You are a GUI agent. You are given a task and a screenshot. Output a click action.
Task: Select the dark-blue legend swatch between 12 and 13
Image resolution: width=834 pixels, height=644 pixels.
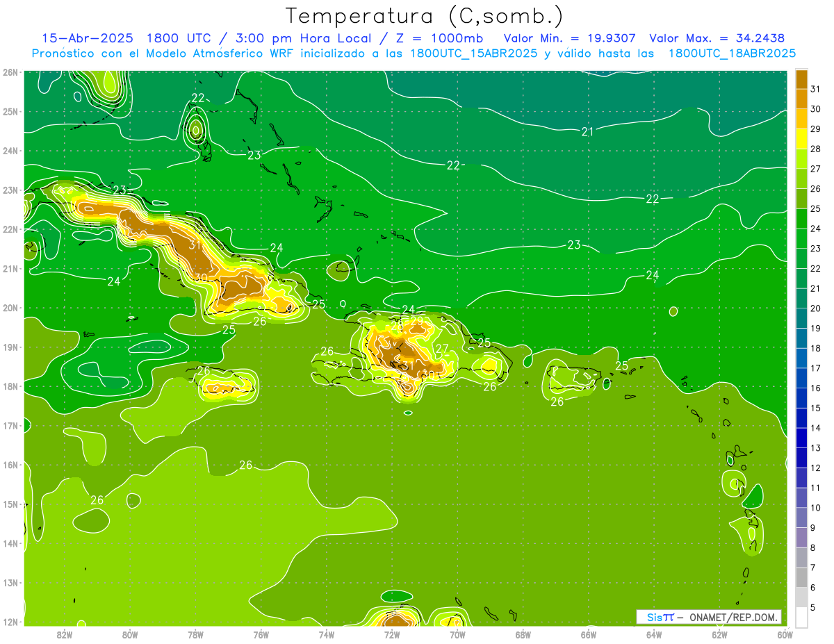(801, 458)
